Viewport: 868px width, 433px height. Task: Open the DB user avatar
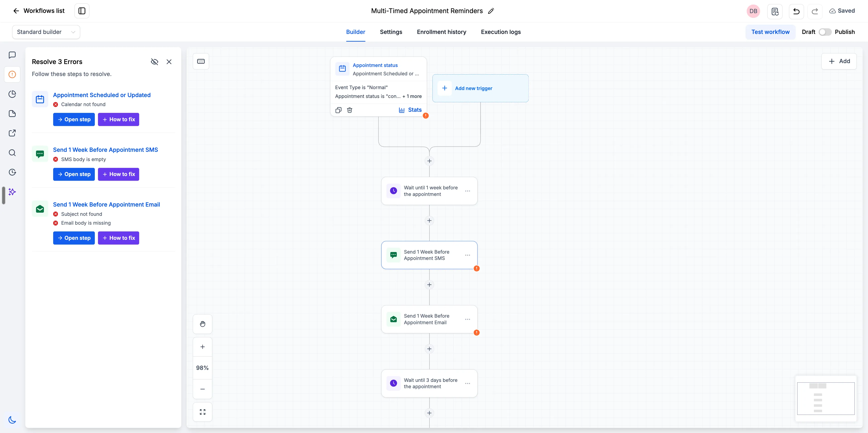tap(753, 11)
